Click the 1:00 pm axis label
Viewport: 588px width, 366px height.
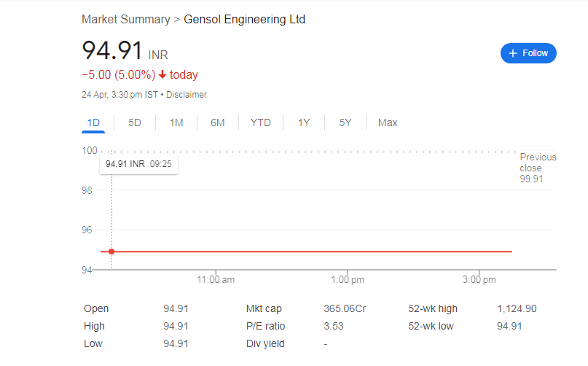(348, 280)
